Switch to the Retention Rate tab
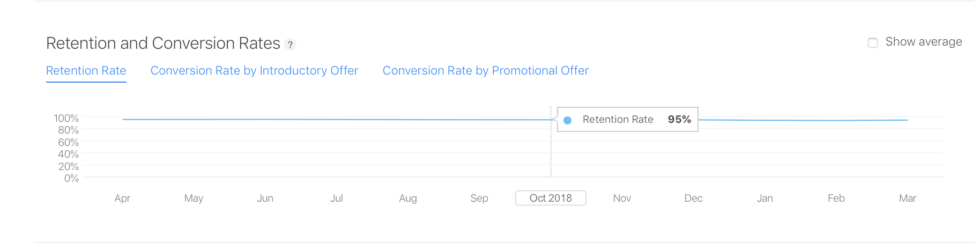 pos(86,71)
